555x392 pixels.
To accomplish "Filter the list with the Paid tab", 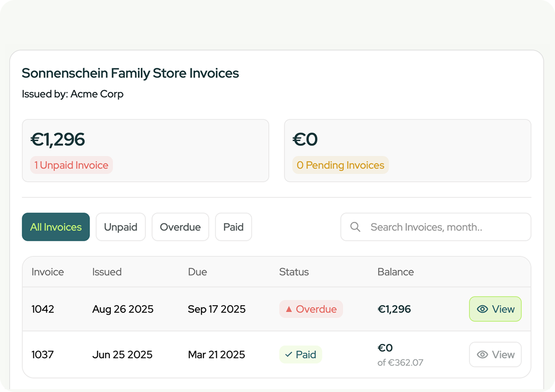I will coord(233,227).
